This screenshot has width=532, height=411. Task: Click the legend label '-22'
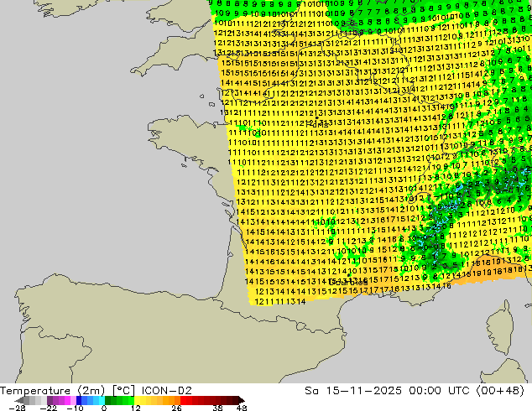click(x=49, y=408)
